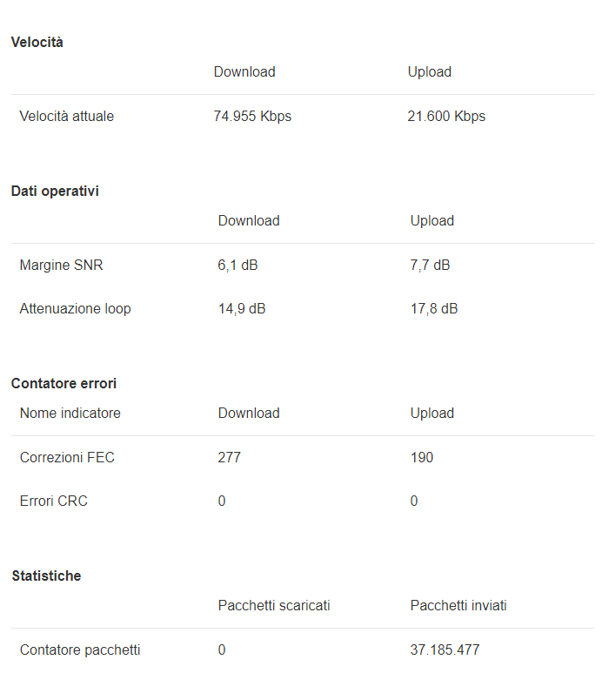Screen dimensions: 602x700
Task: Click the Pacchetti scaricati column header
Action: [x=274, y=605]
